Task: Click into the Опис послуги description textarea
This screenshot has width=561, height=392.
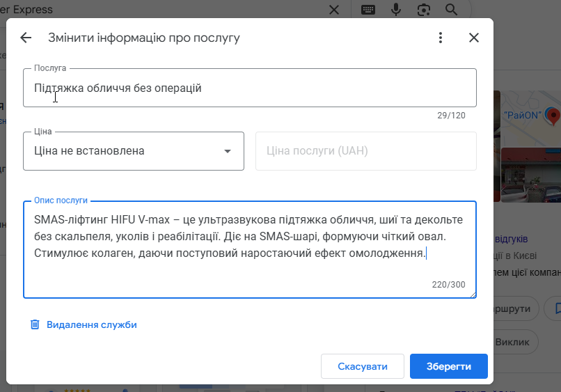Action: 250,249
